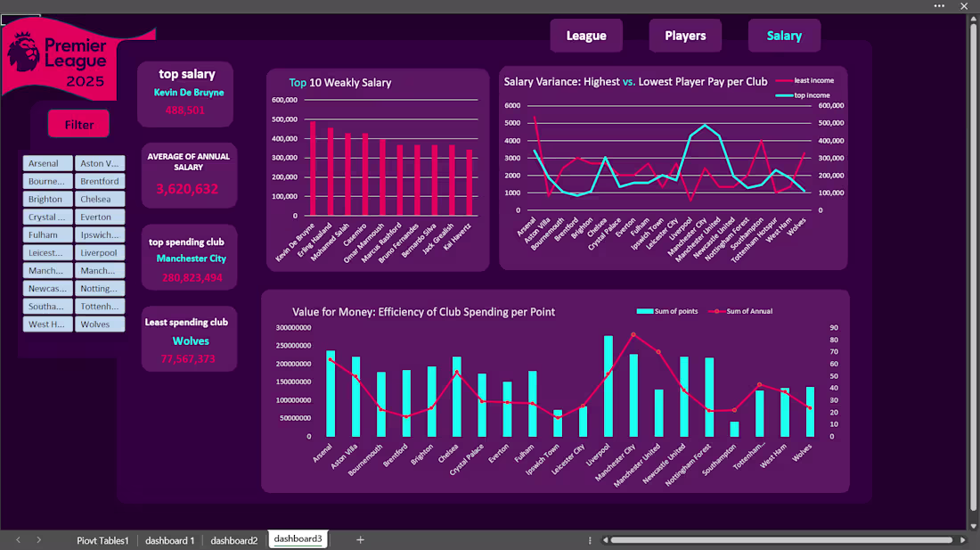The height and width of the screenshot is (550, 980).
Task: Select Crystal Palace slicer item
Action: click(x=48, y=217)
